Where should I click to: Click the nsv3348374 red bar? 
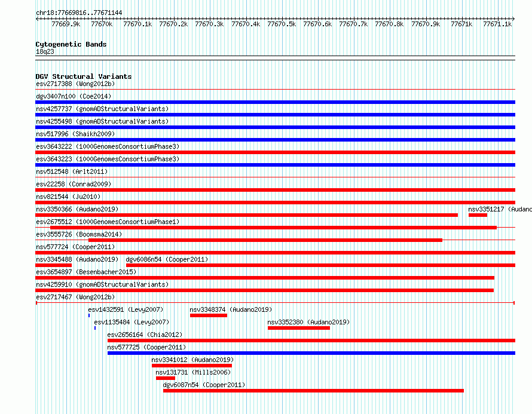click(x=209, y=315)
